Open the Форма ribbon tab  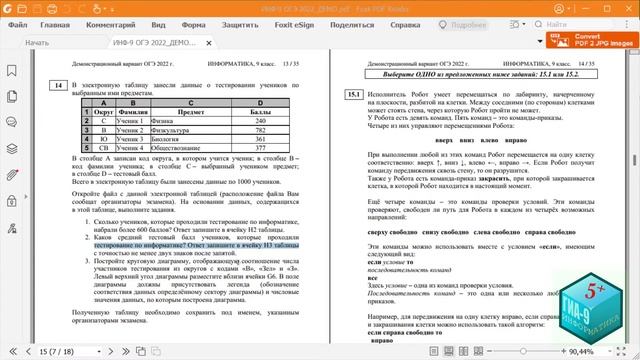(193, 25)
